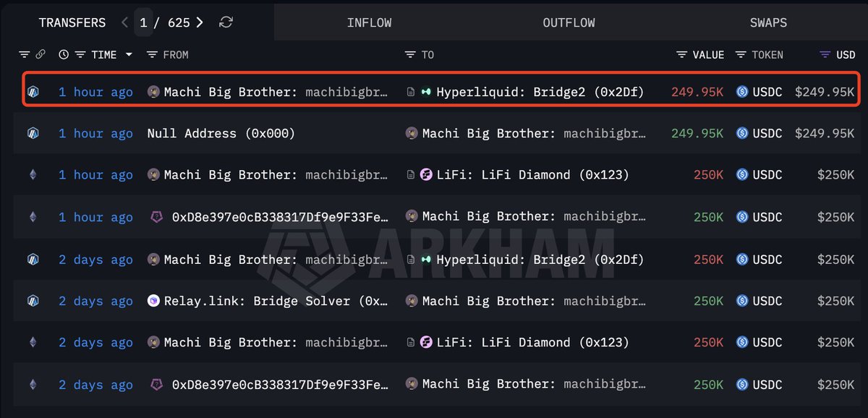Image resolution: width=868 pixels, height=418 pixels.
Task: Switch to the INFLOW tab
Action: [x=369, y=22]
